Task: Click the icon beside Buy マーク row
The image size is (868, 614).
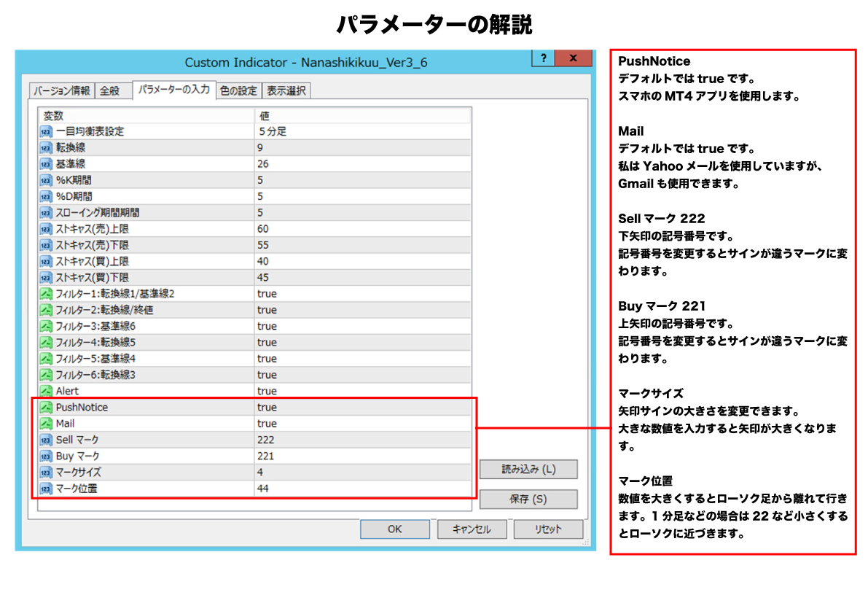Action: 46,456
